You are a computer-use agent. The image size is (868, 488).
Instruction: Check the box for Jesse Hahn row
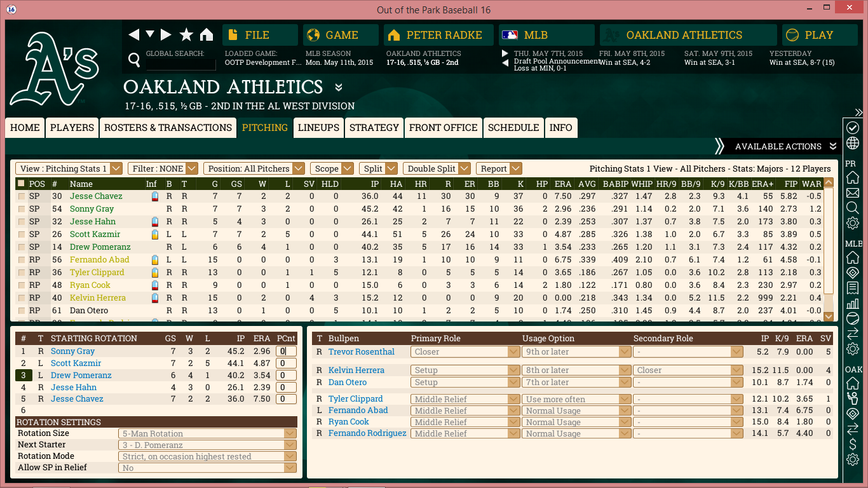click(22, 222)
